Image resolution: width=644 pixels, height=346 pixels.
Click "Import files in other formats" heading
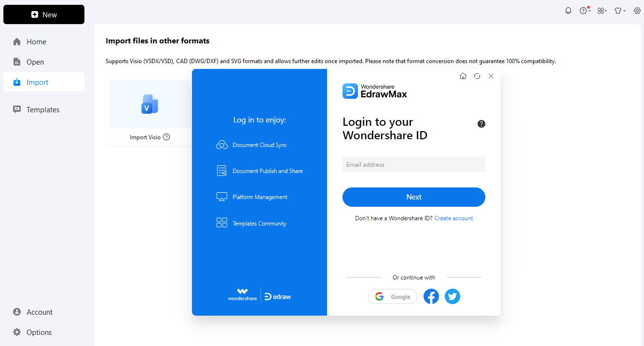pyautogui.click(x=158, y=41)
